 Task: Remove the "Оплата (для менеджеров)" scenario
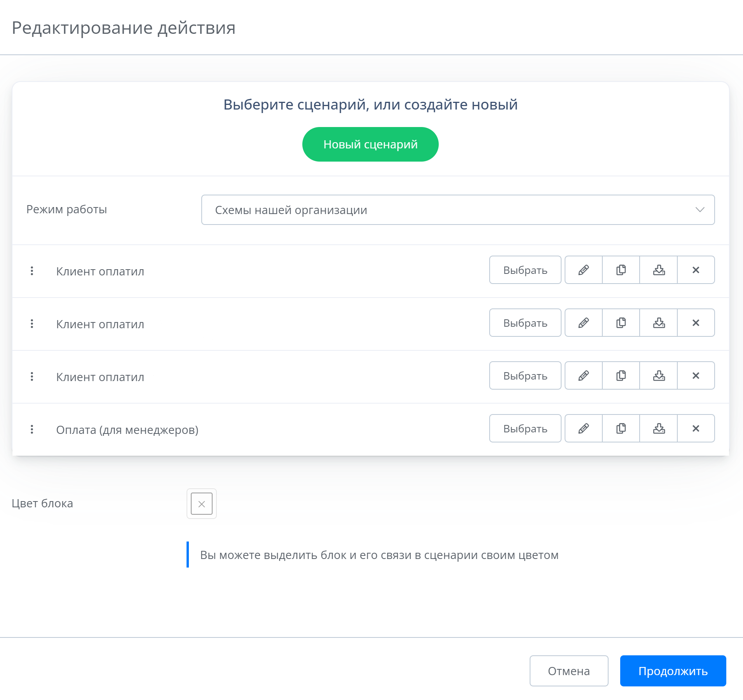point(696,428)
